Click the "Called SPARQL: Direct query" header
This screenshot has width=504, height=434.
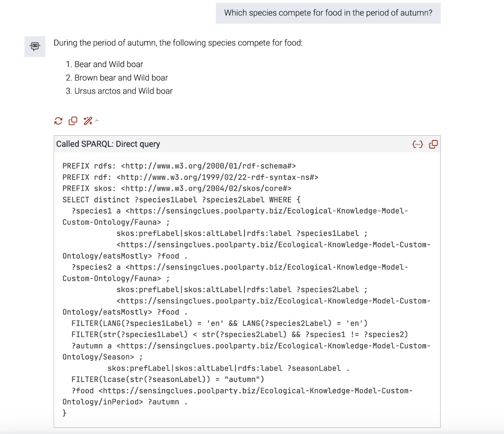108,144
